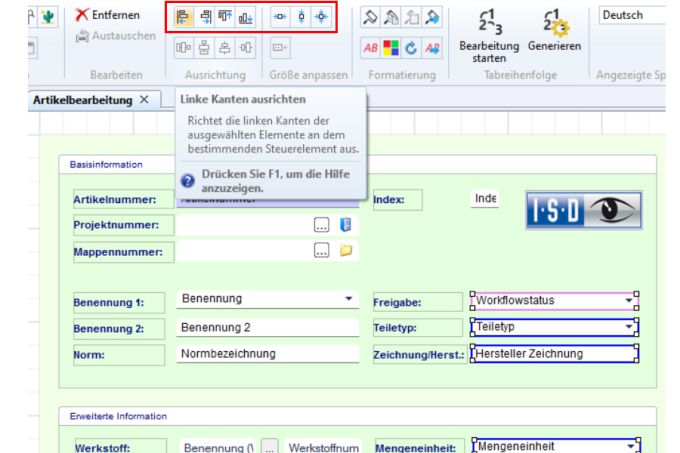Viewport: 680px width, 453px height.
Task: Expand the Teiletyp dropdown
Action: click(628, 327)
